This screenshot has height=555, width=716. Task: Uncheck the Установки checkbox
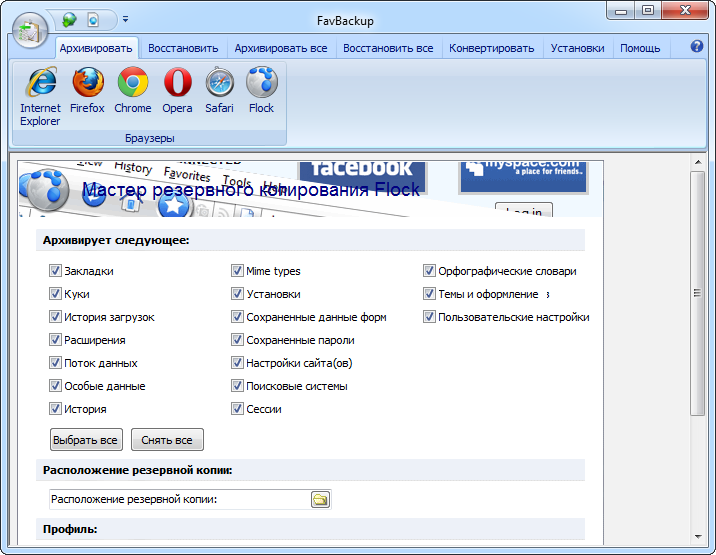pos(237,293)
